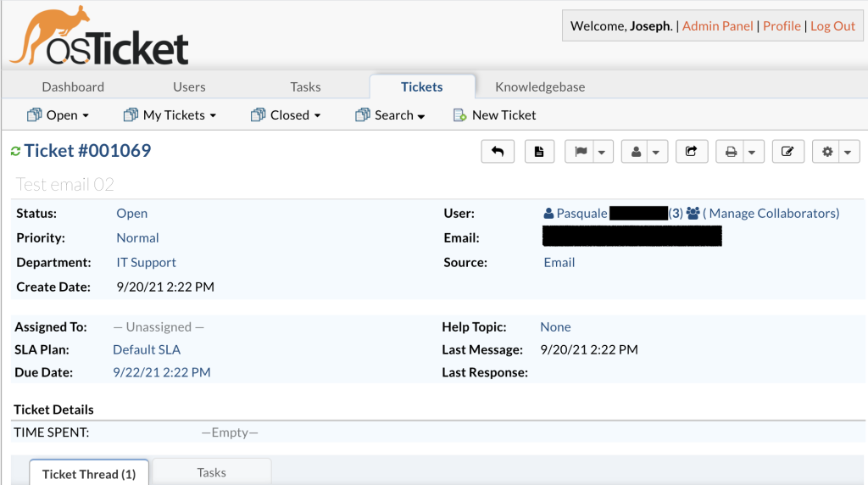
Task: Click the Email source value
Action: 559,262
